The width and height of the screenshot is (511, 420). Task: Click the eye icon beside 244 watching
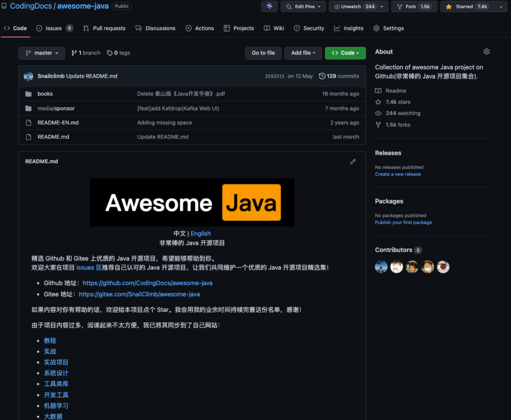[378, 113]
